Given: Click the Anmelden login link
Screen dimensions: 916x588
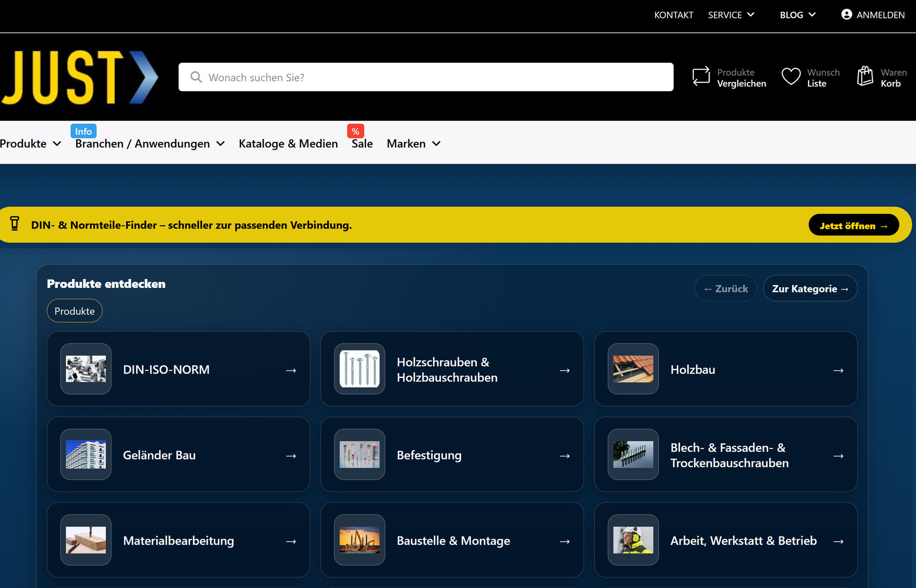Looking at the screenshot, I should point(880,15).
